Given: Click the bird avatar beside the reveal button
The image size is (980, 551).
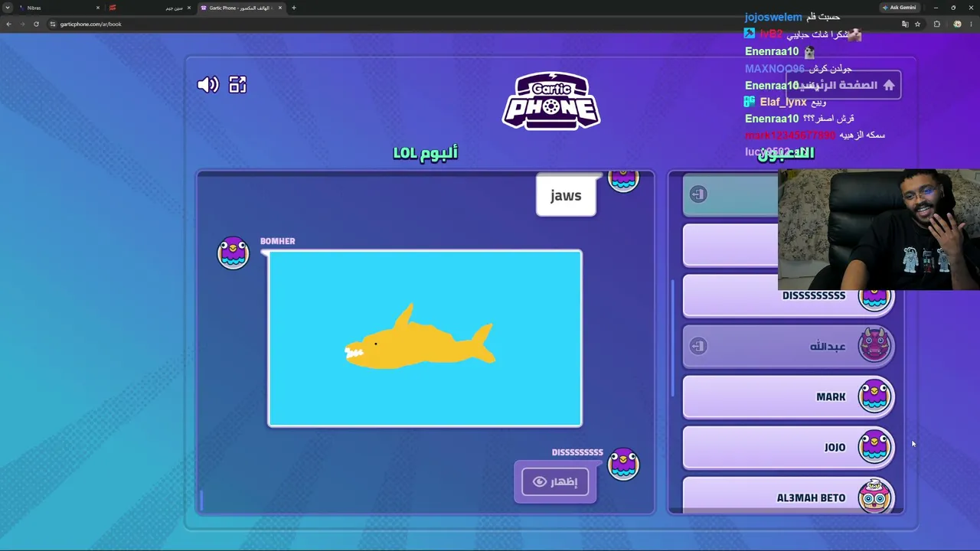Looking at the screenshot, I should tap(623, 464).
